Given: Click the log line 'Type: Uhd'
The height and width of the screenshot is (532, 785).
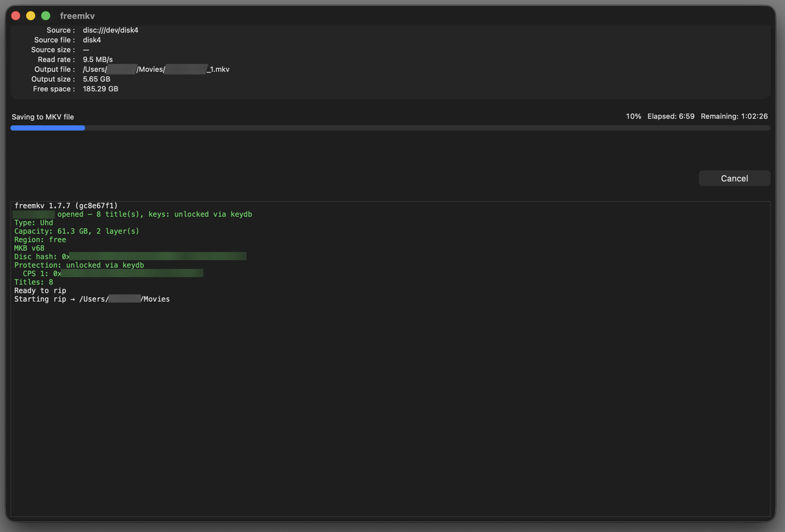Looking at the screenshot, I should 33,223.
